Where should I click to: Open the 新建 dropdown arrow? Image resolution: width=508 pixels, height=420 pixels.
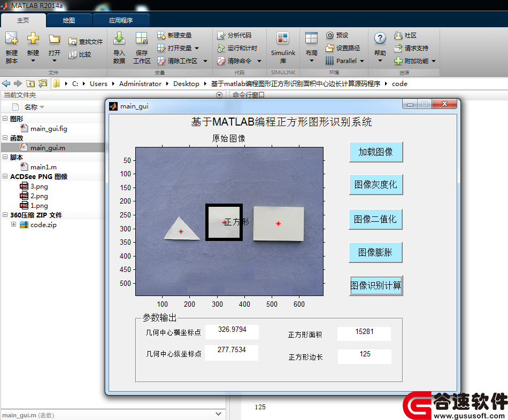coord(33,60)
